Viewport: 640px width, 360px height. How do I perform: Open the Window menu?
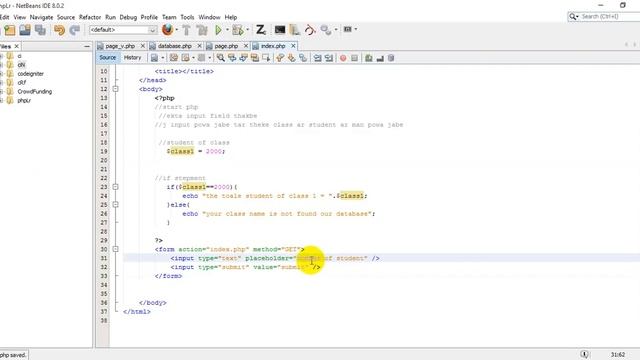tap(209, 17)
